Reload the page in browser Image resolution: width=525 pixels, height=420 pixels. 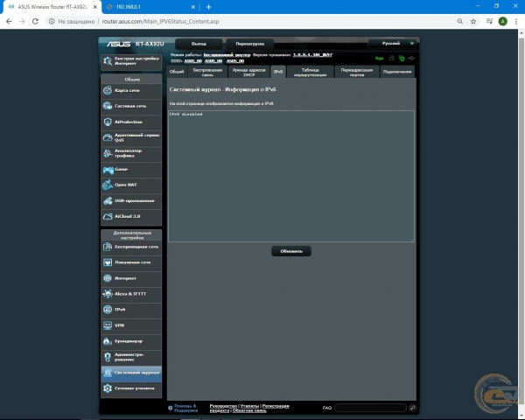click(x=35, y=21)
